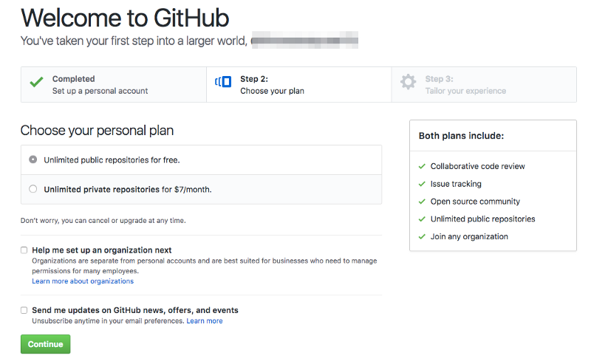Click checkmark beside Unlimited public repositories

point(422,219)
